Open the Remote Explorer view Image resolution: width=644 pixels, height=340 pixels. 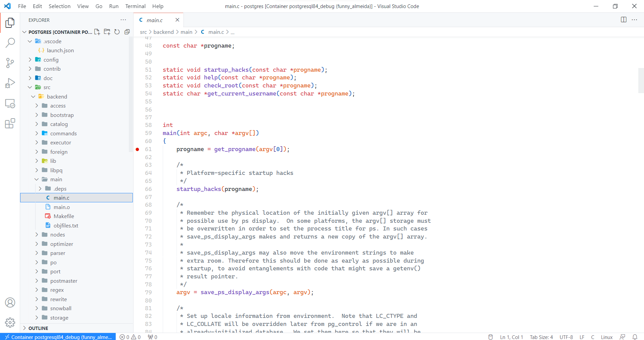10,104
